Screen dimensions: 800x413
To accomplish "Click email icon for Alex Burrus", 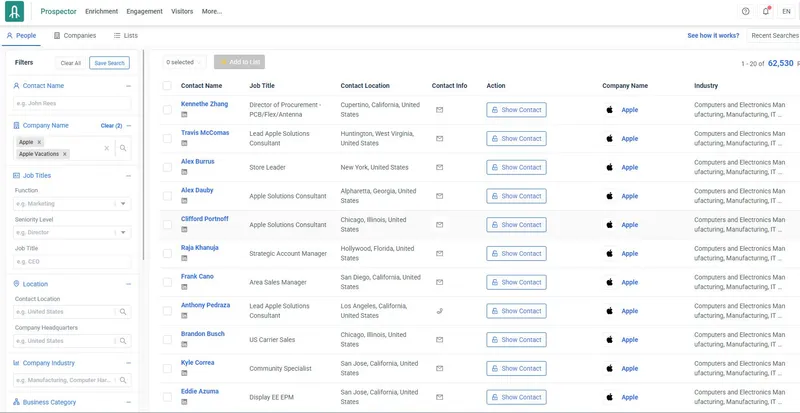I will pos(439,167).
